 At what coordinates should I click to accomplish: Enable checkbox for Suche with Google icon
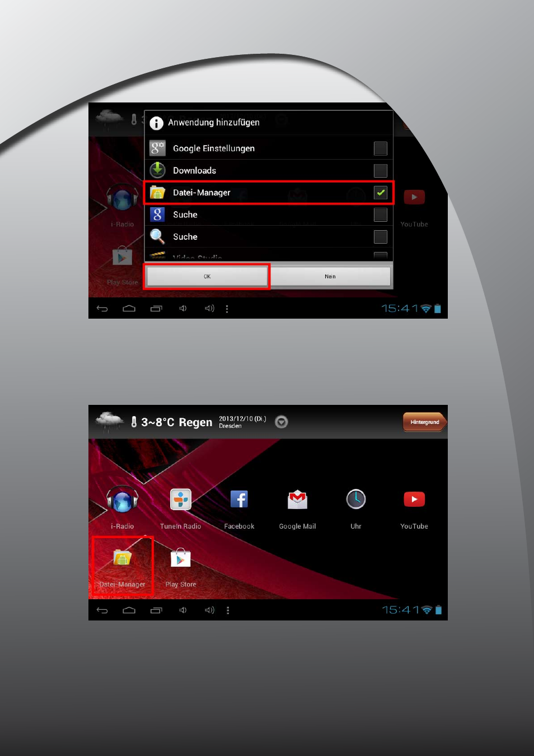[381, 214]
